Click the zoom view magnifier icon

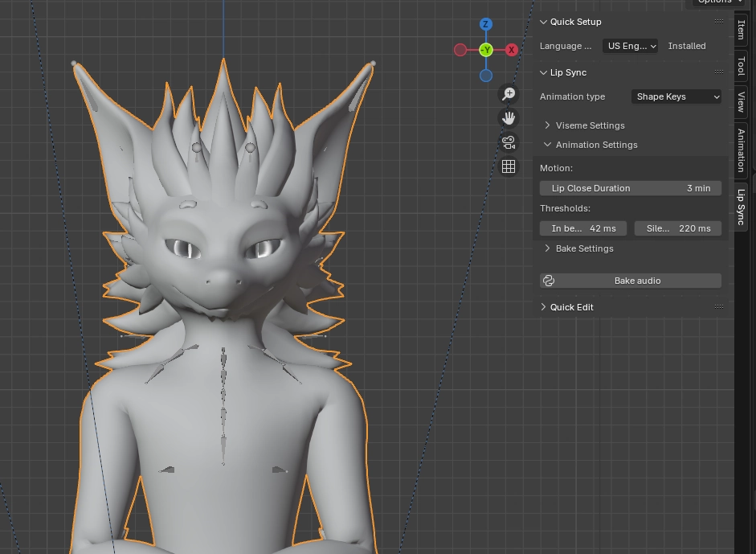click(x=509, y=94)
